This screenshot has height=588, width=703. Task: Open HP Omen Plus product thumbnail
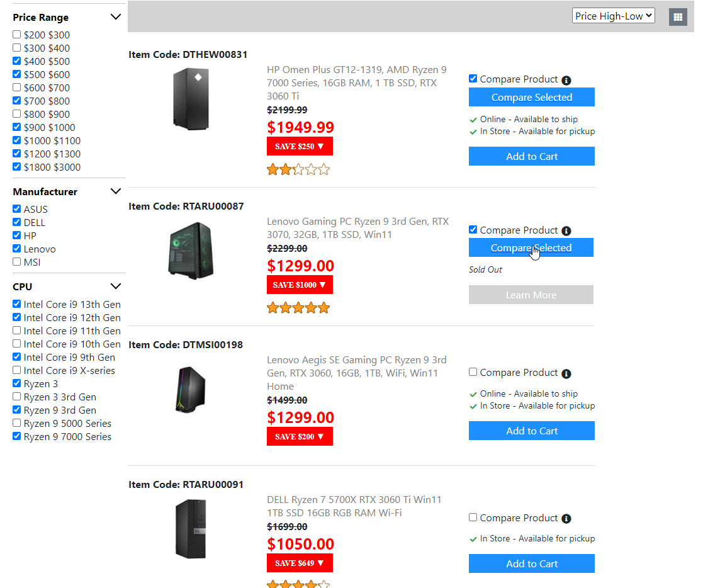point(190,99)
